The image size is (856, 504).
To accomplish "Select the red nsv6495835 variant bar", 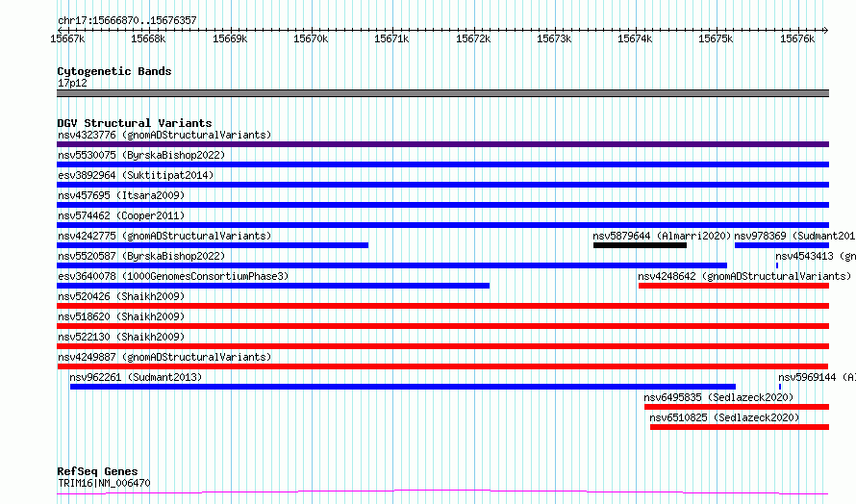I will [x=737, y=407].
